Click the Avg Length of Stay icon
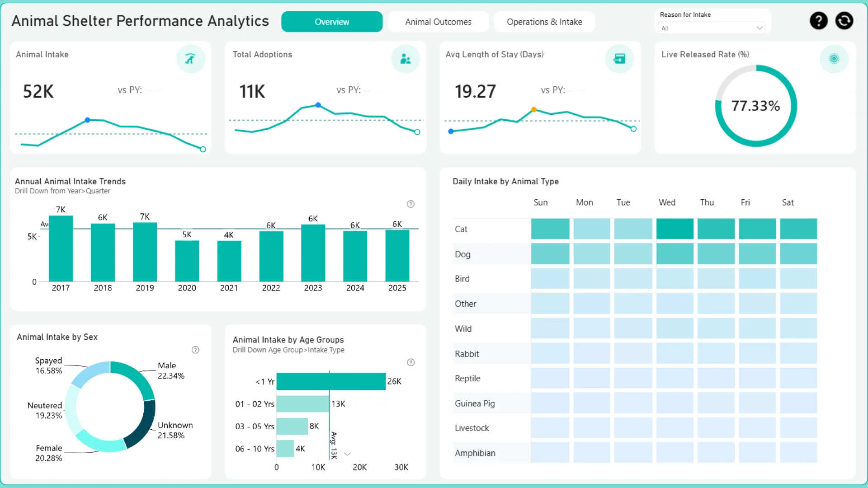 coord(619,59)
